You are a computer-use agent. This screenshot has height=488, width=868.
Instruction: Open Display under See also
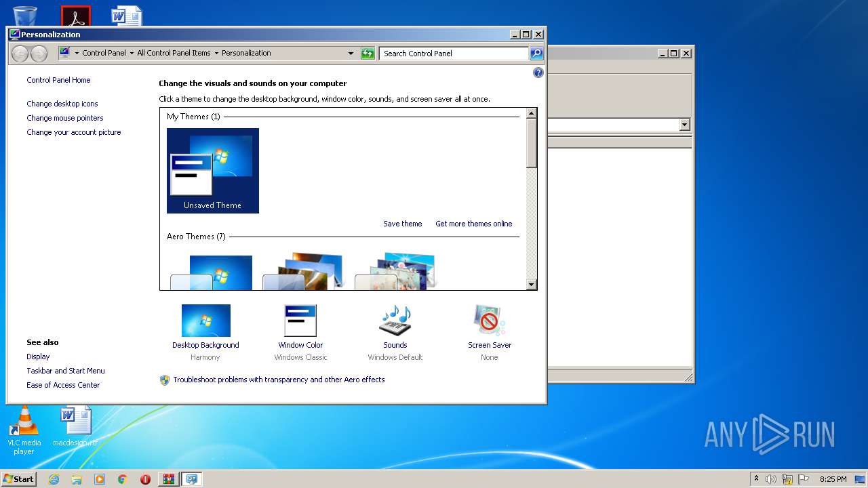coord(38,357)
